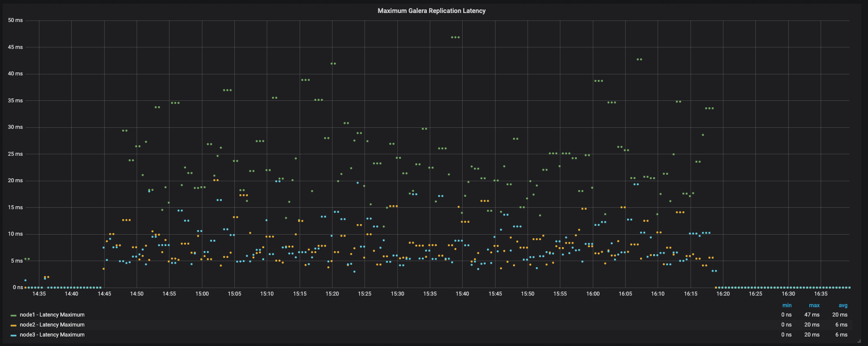The height and width of the screenshot is (346, 868).
Task: Toggle the node1 Latency Maximum series
Action: [52, 315]
